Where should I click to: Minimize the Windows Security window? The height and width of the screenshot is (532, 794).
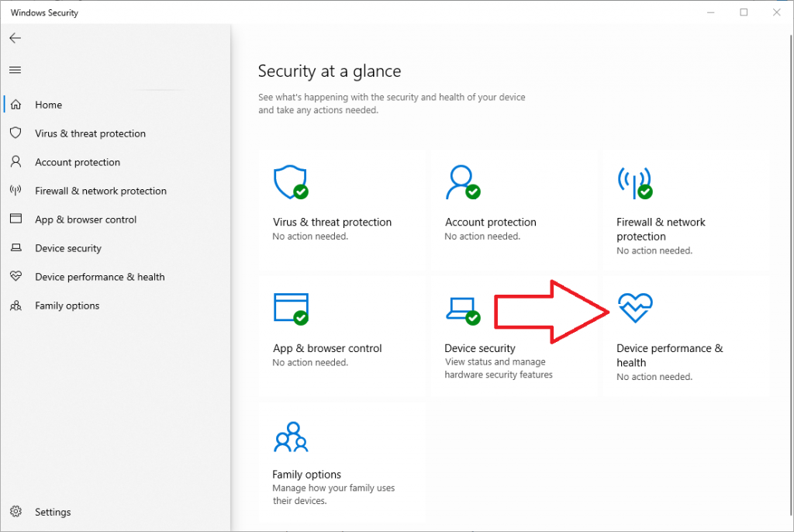click(711, 12)
